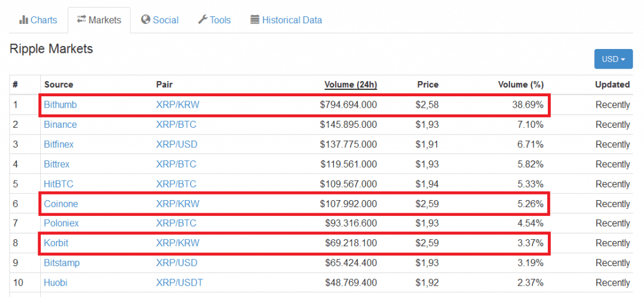The width and height of the screenshot is (644, 297).
Task: Open the Korbit exchange link
Action: 56,243
